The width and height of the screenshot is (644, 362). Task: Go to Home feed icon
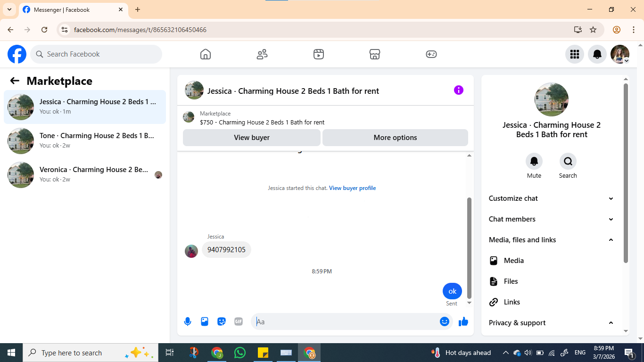[206, 54]
